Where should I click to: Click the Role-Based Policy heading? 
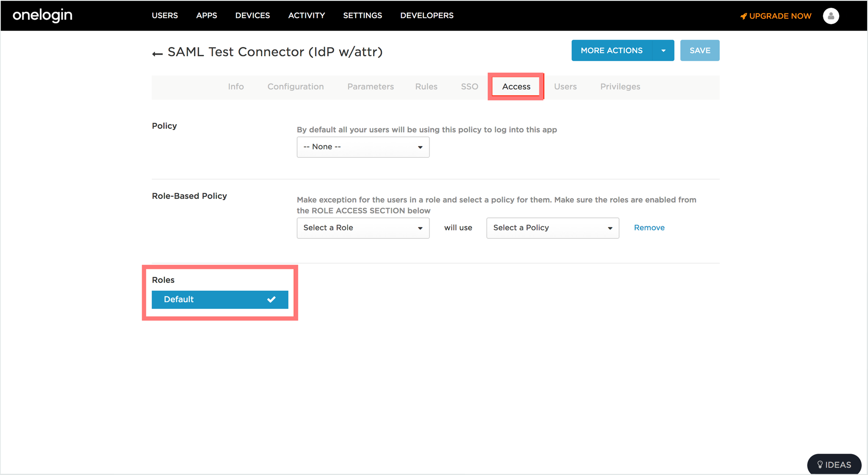[x=189, y=196]
